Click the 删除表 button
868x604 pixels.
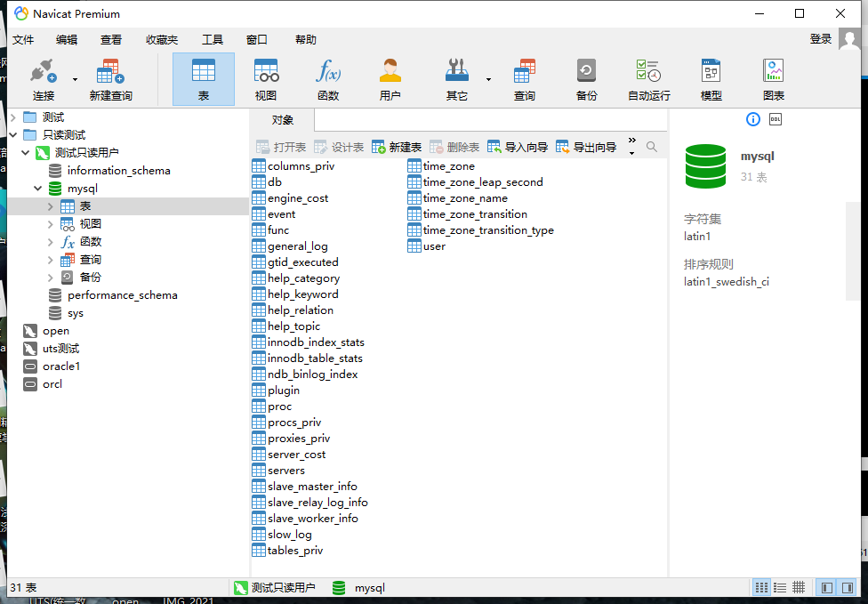point(454,148)
